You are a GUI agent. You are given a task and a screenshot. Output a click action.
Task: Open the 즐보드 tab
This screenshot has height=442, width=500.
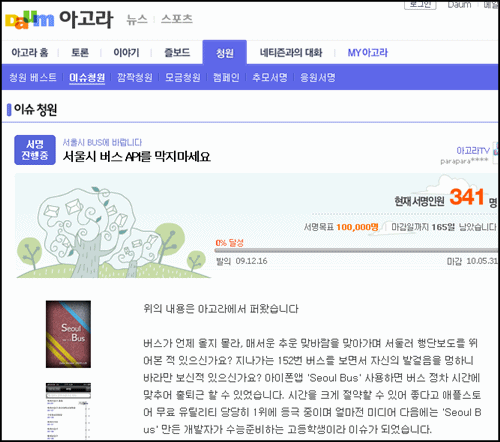pos(177,53)
